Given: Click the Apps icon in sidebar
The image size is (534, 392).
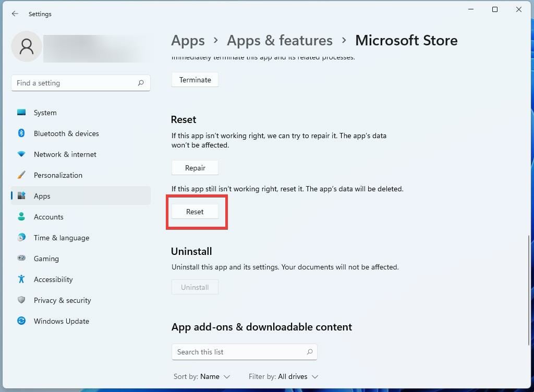Looking at the screenshot, I should coord(21,195).
